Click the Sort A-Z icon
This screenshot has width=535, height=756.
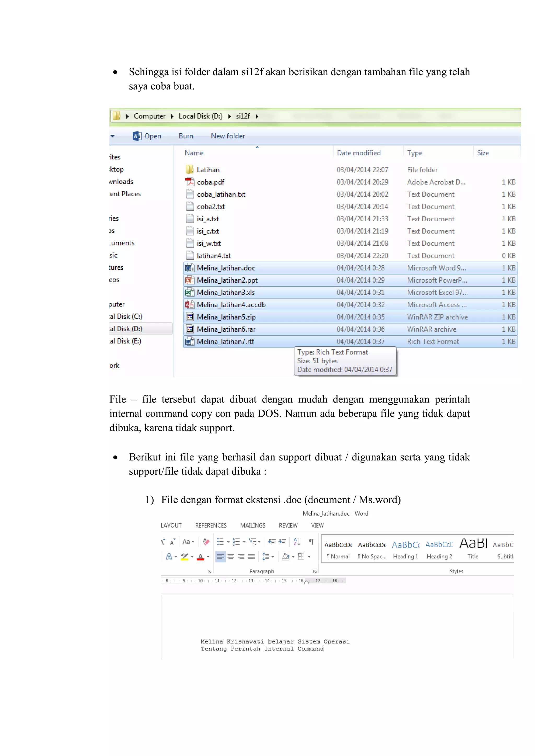(297, 542)
